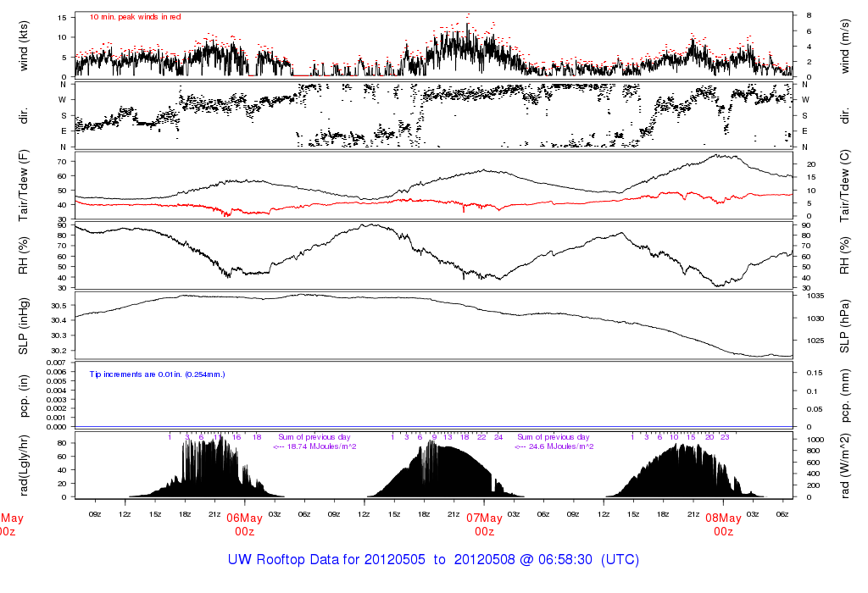Image resolution: width=868 pixels, height=593 pixels.
Task: Click the 'pcp. (mm)' axis label
Action: pos(844,396)
